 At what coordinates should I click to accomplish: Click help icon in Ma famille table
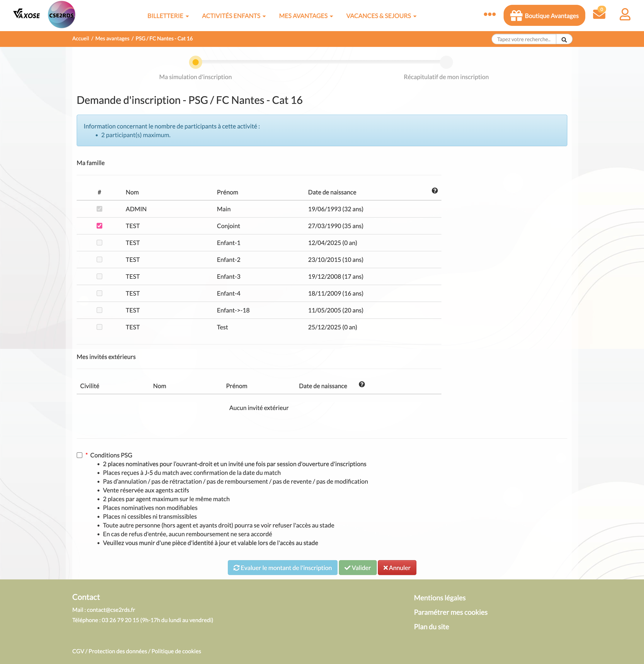click(434, 191)
